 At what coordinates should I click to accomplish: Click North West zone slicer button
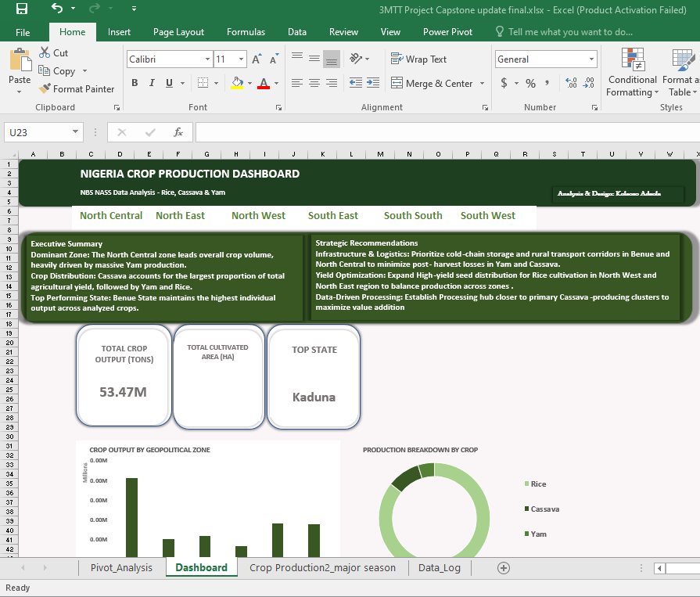(258, 216)
